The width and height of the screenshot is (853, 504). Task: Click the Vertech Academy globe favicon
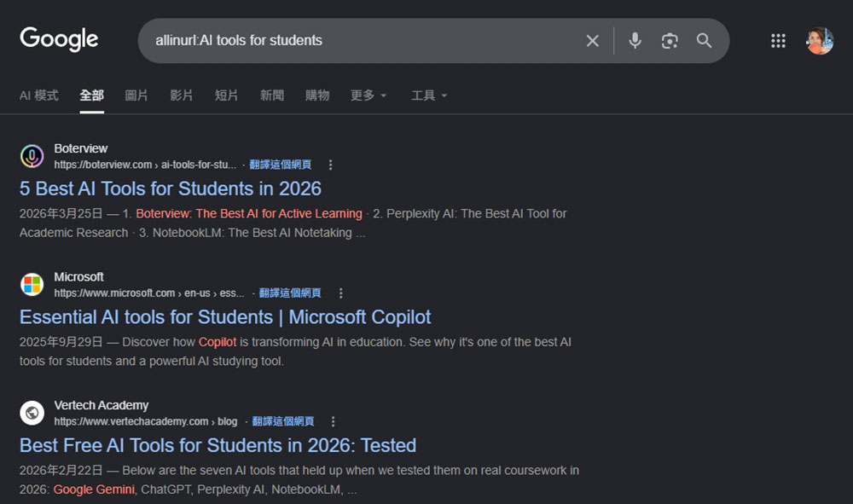[32, 414]
